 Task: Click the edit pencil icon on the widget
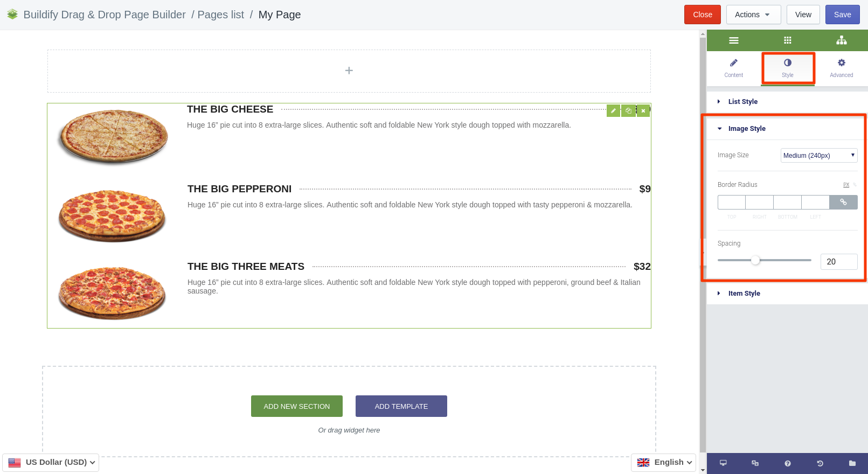pos(613,110)
